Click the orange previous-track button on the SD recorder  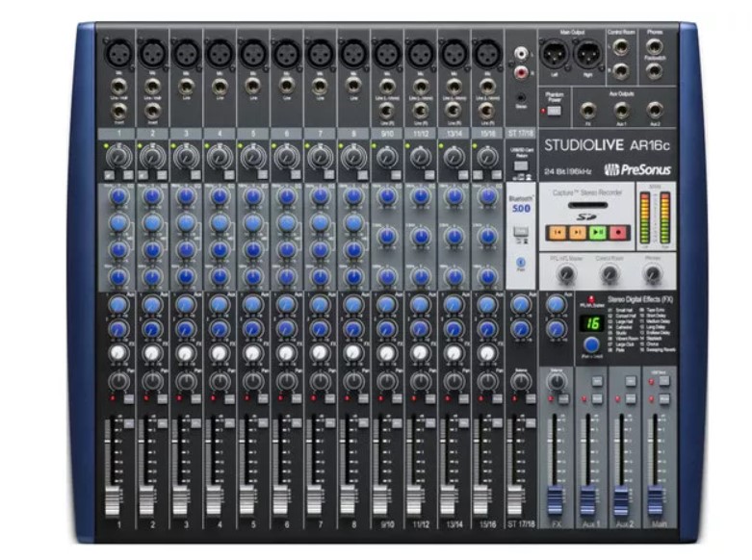pyautogui.click(x=557, y=233)
